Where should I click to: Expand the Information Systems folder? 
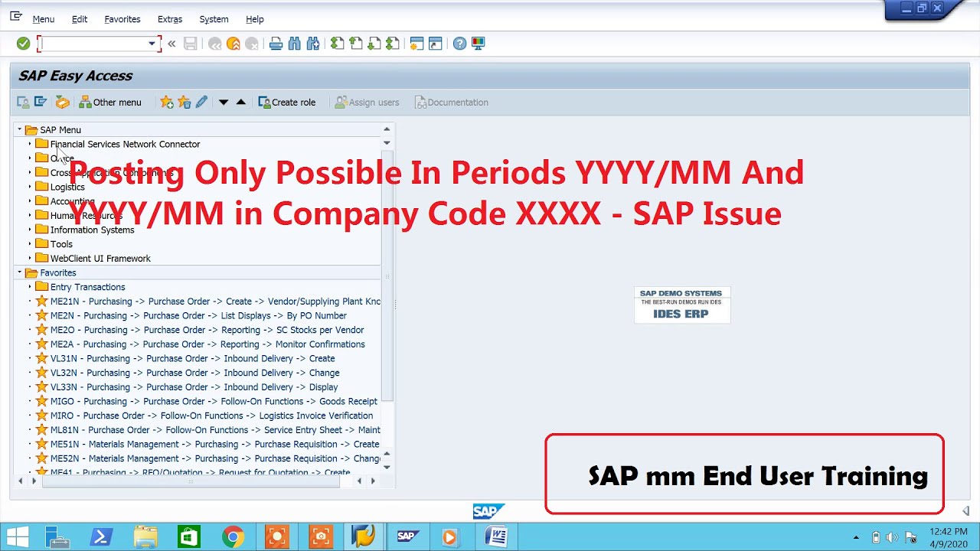[30, 230]
